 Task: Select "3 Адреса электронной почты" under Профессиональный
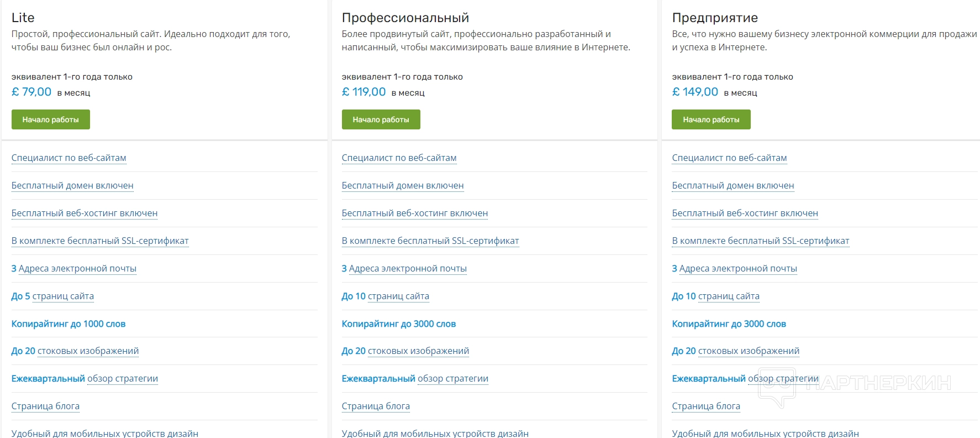point(404,268)
